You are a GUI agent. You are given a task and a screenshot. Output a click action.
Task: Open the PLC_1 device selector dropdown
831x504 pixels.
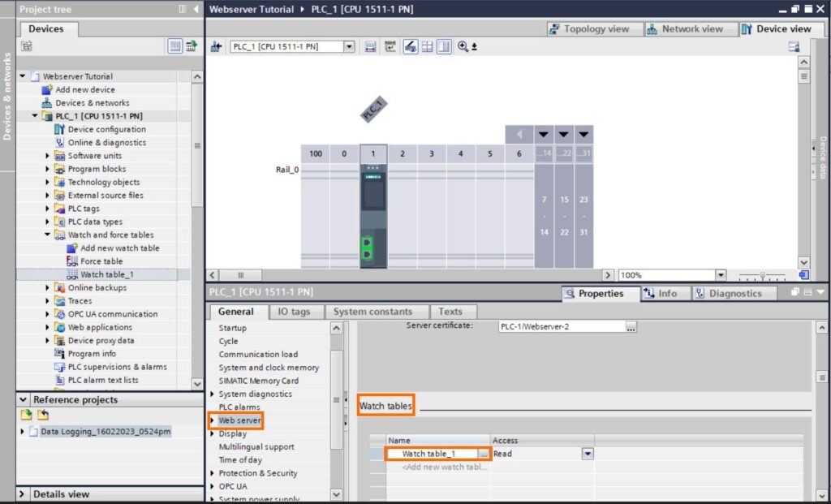[349, 46]
